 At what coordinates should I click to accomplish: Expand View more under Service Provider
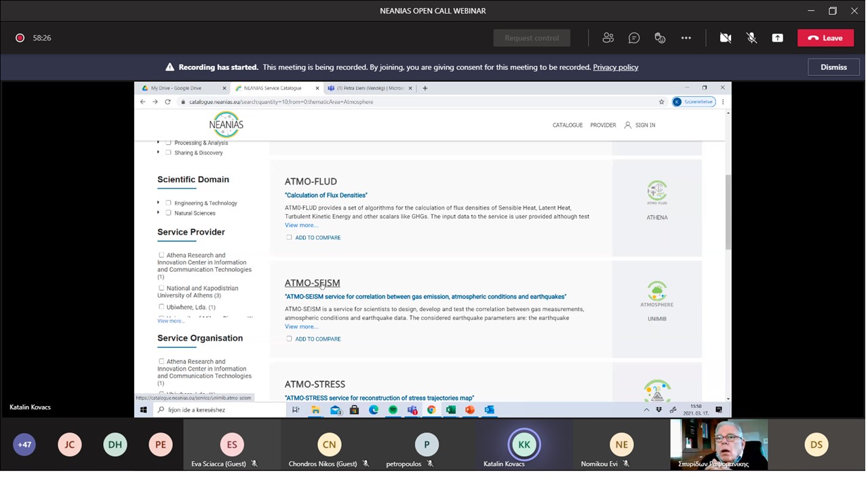(x=170, y=321)
